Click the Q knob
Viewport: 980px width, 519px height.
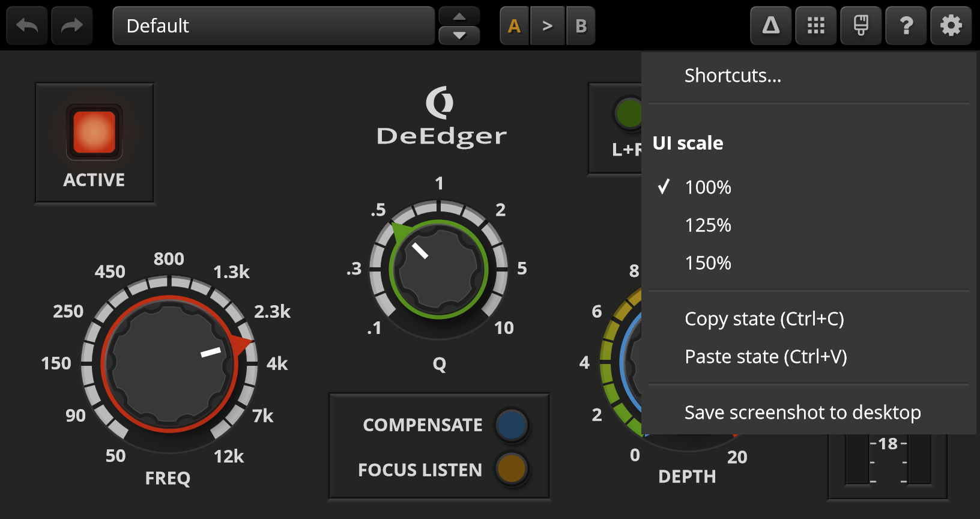(439, 269)
